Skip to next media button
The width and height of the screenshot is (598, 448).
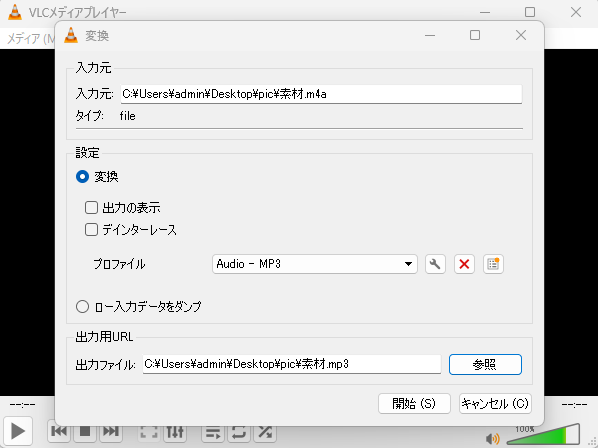pyautogui.click(x=111, y=431)
